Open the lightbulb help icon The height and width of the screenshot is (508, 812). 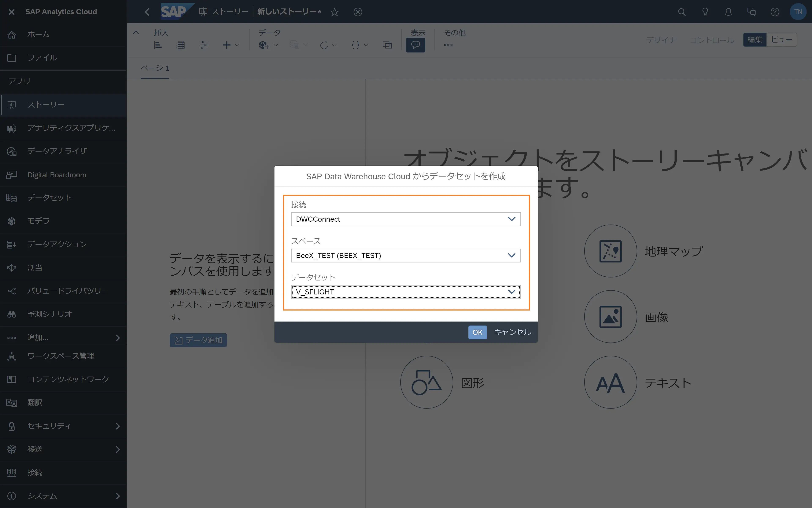[x=705, y=12]
